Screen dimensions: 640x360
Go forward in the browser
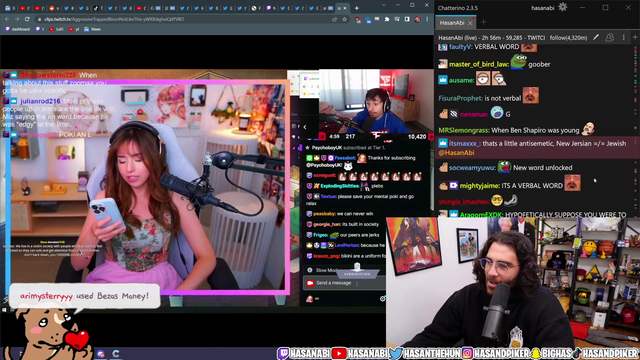[17, 19]
